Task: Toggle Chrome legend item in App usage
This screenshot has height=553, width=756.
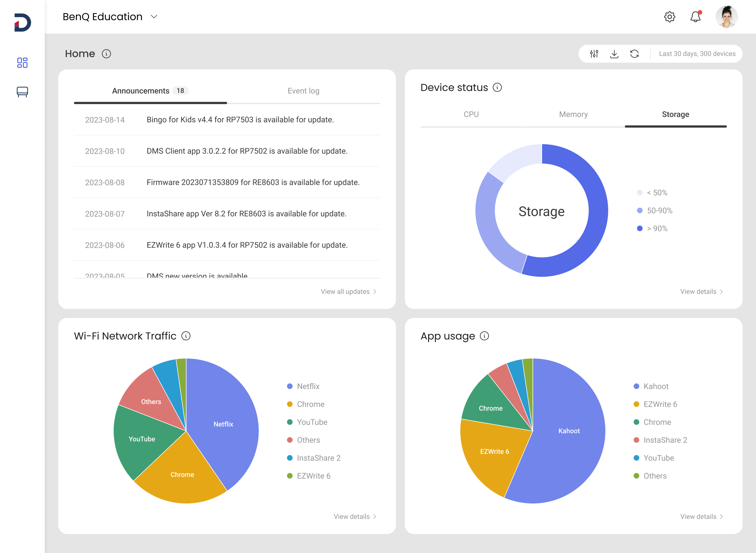Action: (x=652, y=422)
